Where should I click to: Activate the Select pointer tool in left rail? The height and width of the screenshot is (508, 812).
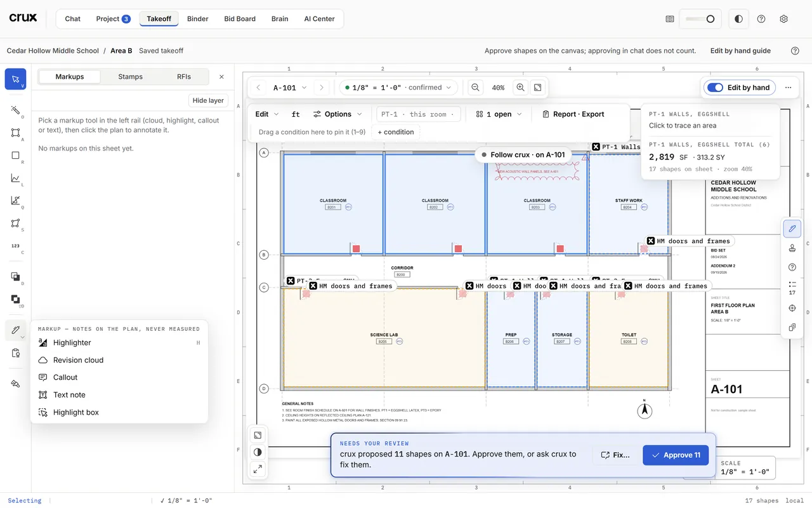tap(15, 79)
